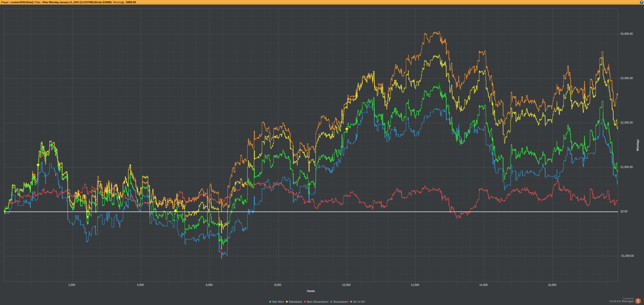
Task: Click the '4,000' x-axis tick label
Action: coord(140,285)
